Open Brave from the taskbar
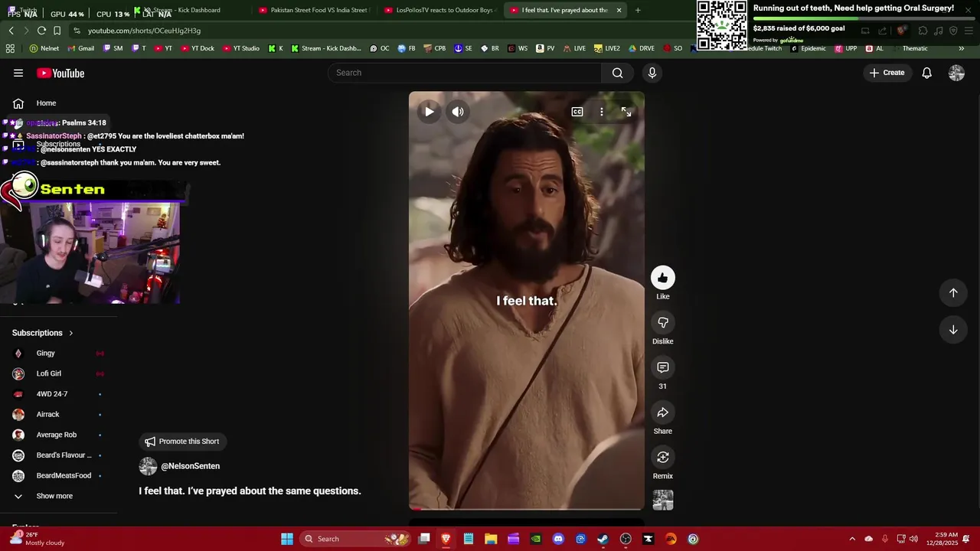 pos(446,539)
